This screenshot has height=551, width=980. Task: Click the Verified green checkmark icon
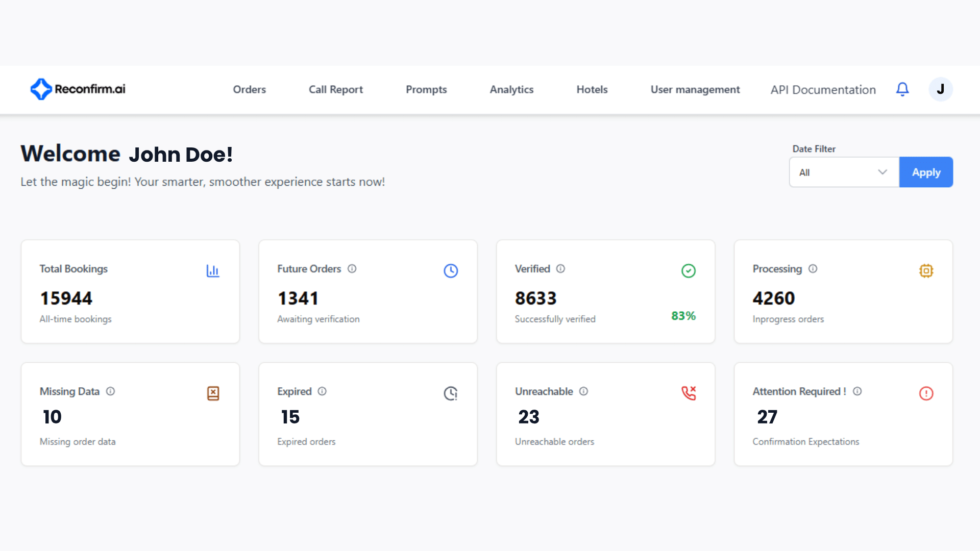coord(689,271)
